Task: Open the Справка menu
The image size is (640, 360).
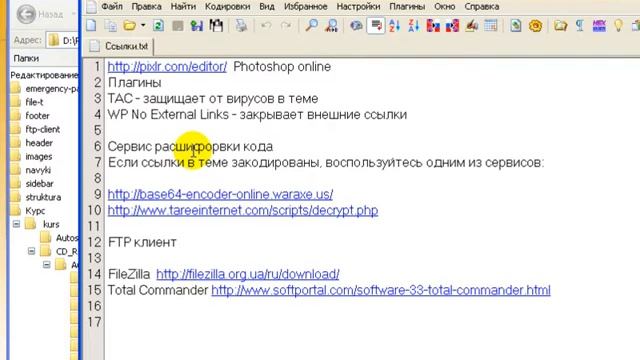Action: (482, 7)
